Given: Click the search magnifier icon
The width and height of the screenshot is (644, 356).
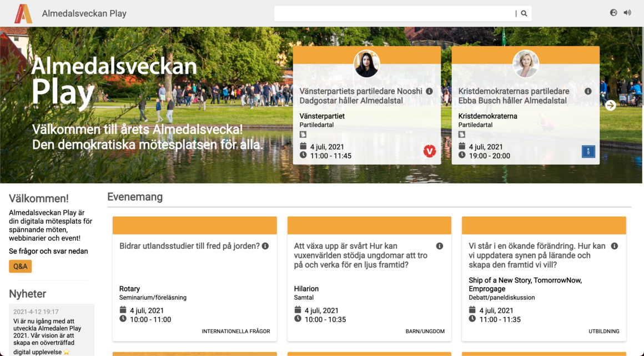Looking at the screenshot, I should 524,13.
